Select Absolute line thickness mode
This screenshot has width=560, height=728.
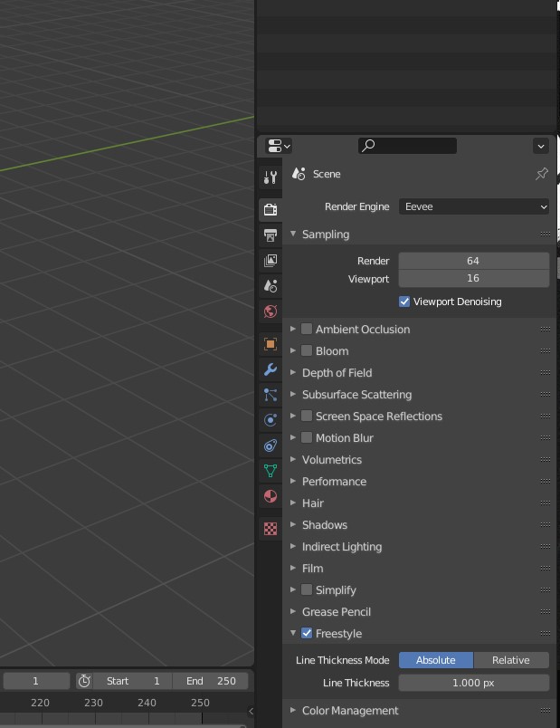click(436, 660)
